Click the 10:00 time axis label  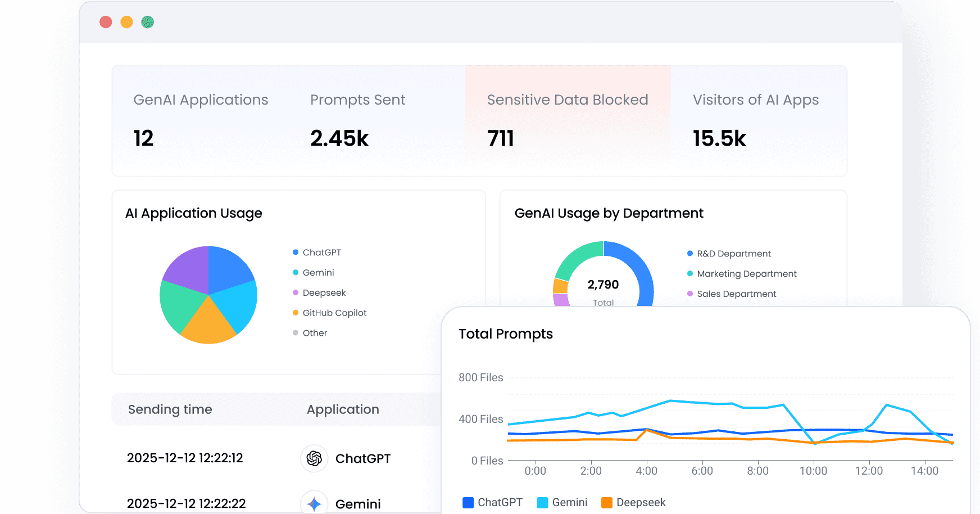tap(813, 471)
